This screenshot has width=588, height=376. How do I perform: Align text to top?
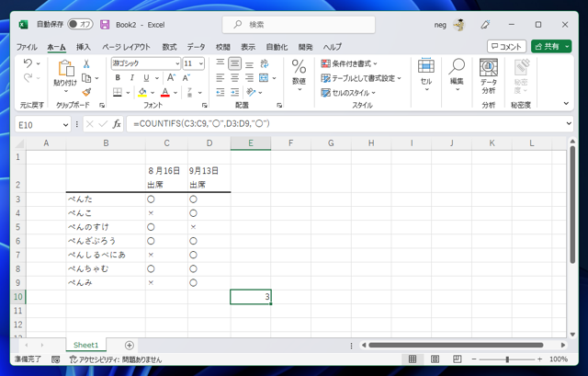[220, 63]
